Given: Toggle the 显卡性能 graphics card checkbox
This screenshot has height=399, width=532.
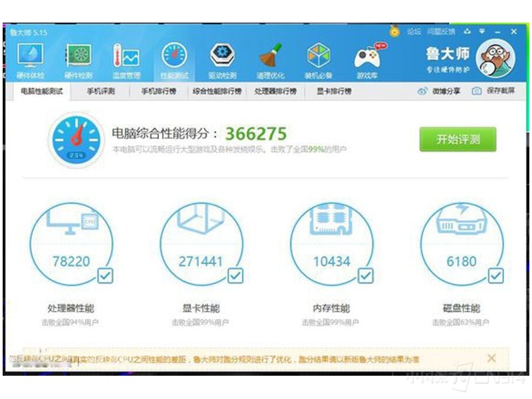Looking at the screenshot, I should coord(235,275).
